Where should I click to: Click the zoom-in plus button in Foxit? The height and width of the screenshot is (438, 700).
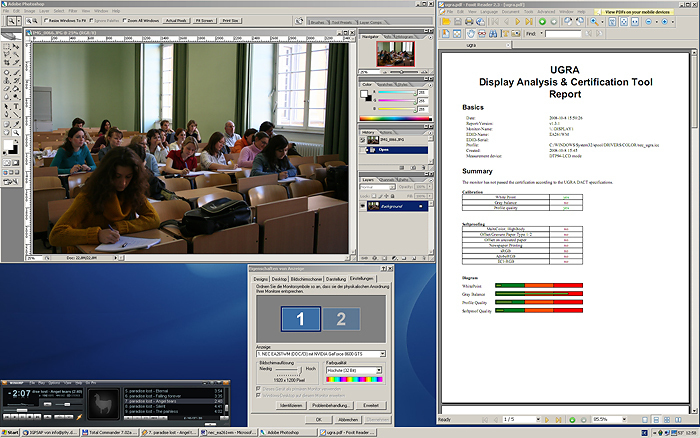pos(664,21)
